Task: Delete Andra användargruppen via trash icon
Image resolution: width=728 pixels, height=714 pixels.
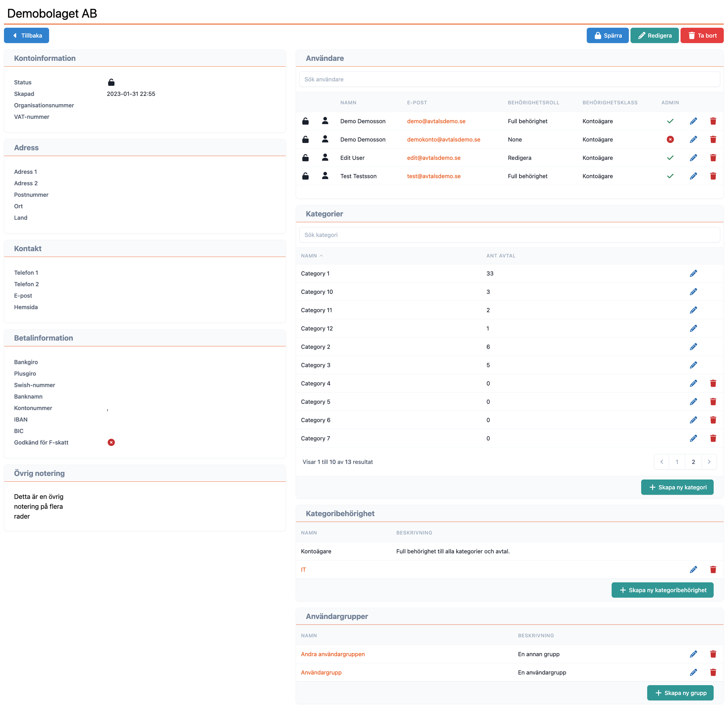Action: [x=713, y=654]
